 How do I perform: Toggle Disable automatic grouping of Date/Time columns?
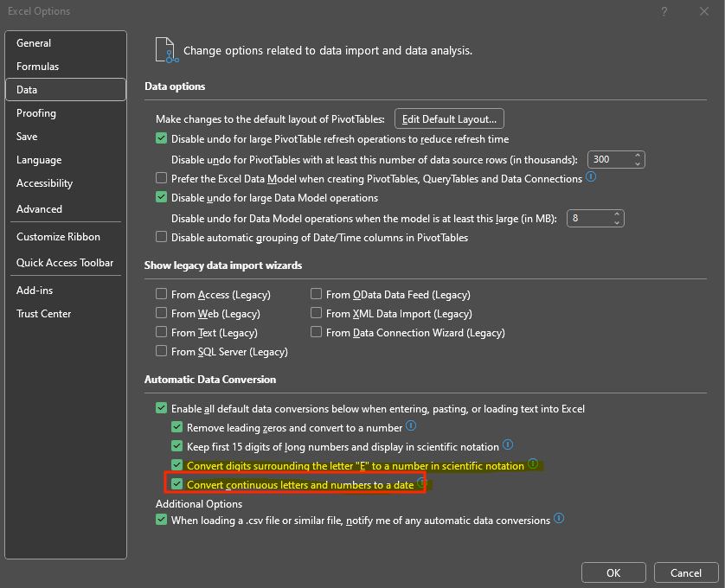(162, 237)
